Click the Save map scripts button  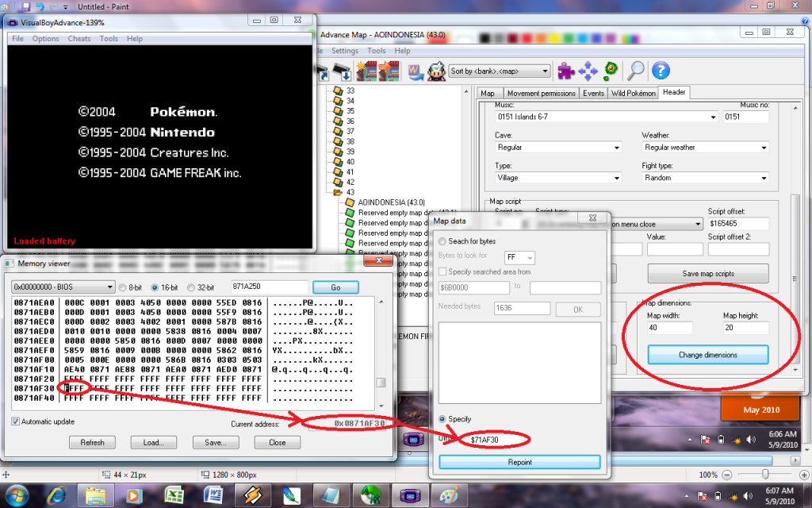pyautogui.click(x=708, y=274)
